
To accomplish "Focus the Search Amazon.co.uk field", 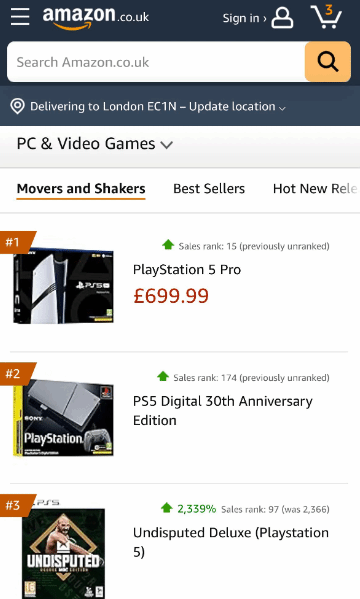I will point(156,62).
